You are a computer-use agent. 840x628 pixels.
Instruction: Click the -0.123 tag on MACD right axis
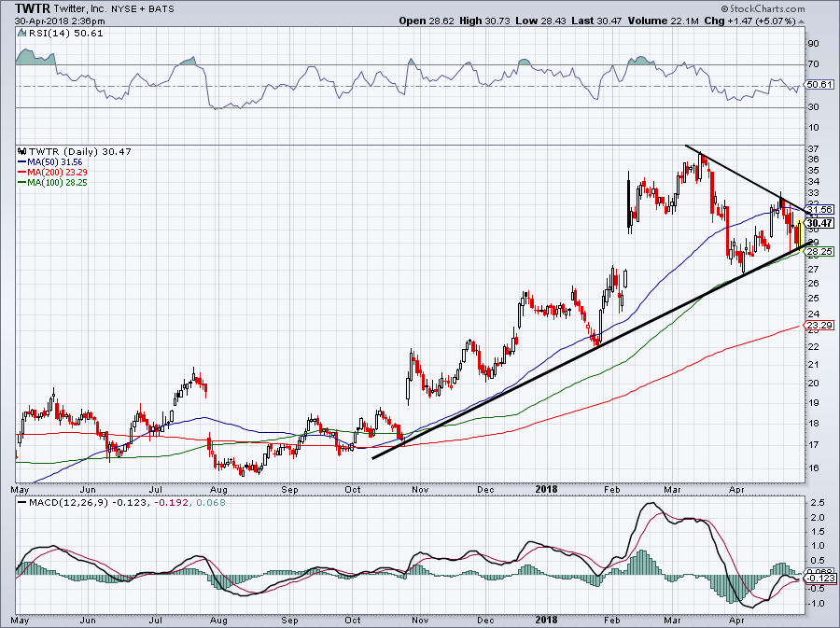pyautogui.click(x=819, y=579)
